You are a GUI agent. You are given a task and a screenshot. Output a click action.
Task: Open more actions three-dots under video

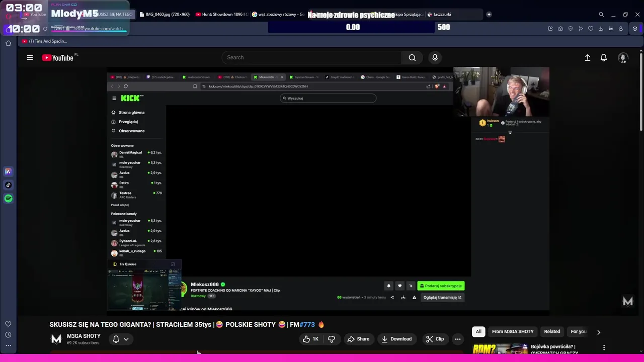point(458,339)
